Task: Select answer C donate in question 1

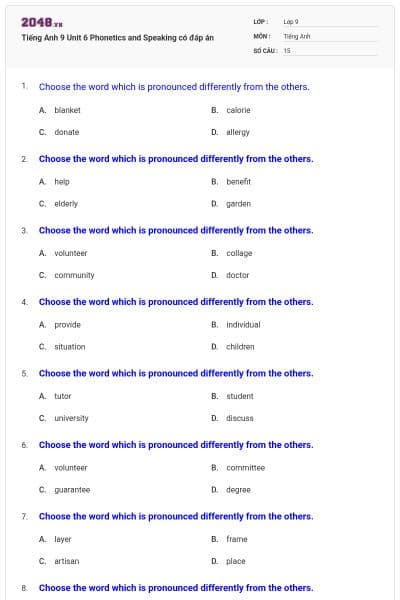Action: pyautogui.click(x=59, y=132)
